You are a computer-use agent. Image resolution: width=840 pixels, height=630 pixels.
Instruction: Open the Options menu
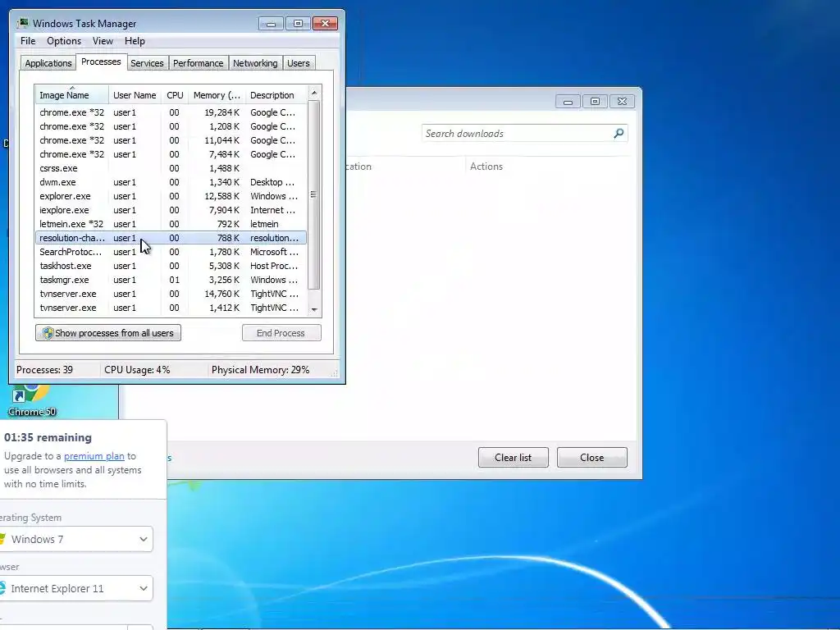tap(64, 41)
